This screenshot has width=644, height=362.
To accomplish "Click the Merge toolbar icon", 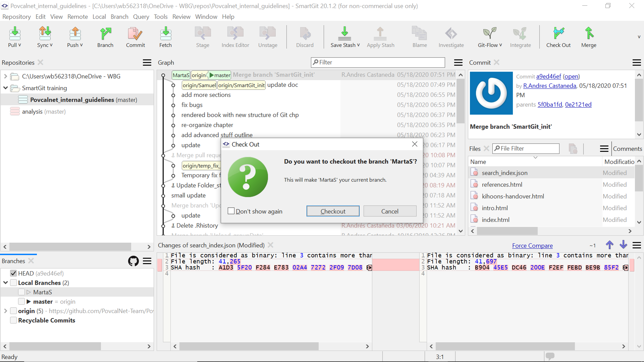I will (589, 33).
